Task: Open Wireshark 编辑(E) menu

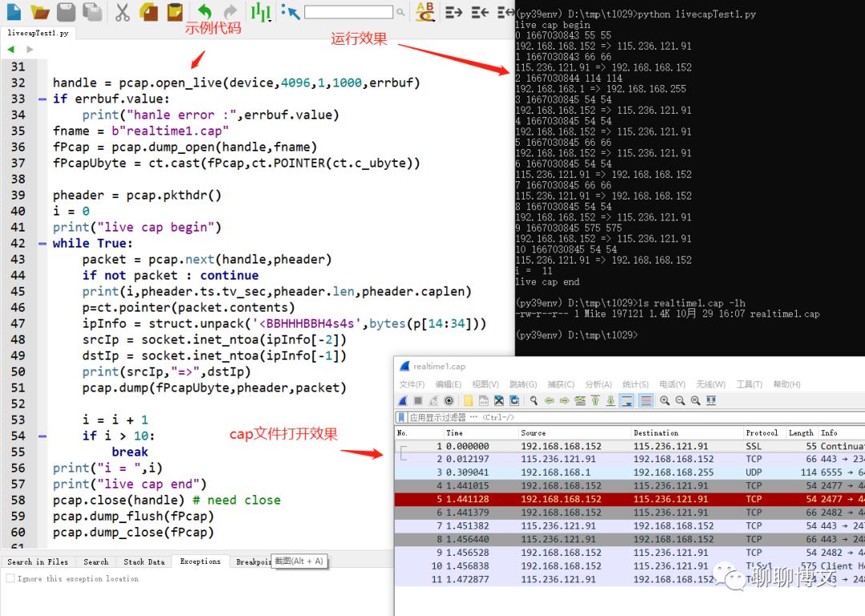Action: tap(449, 384)
